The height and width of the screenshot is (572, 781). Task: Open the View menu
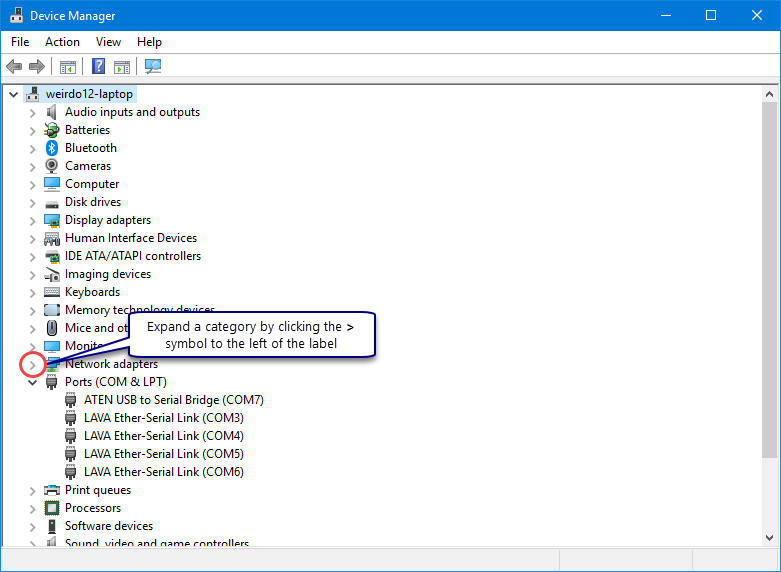coord(108,42)
